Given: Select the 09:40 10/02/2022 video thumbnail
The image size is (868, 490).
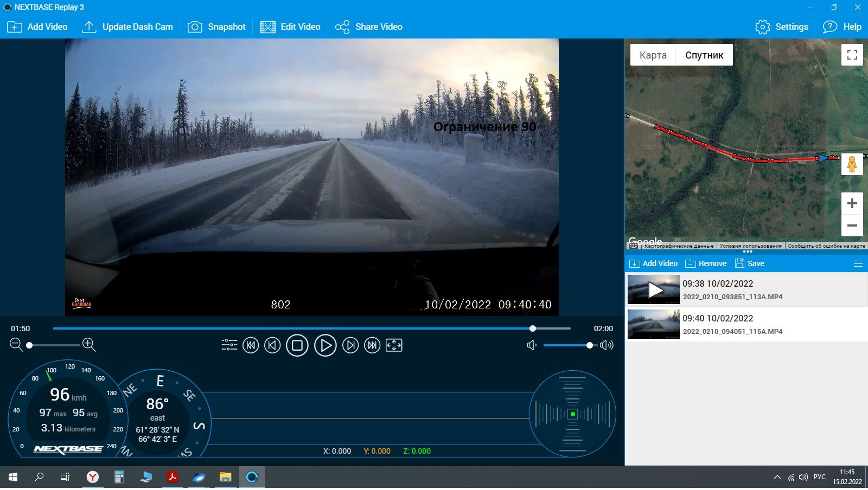Looking at the screenshot, I should click(653, 324).
